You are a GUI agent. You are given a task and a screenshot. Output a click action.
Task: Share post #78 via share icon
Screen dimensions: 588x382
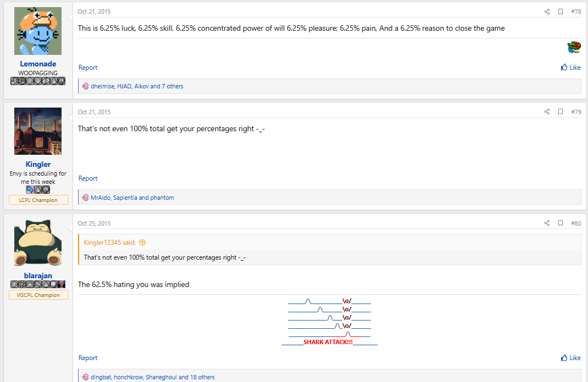547,12
